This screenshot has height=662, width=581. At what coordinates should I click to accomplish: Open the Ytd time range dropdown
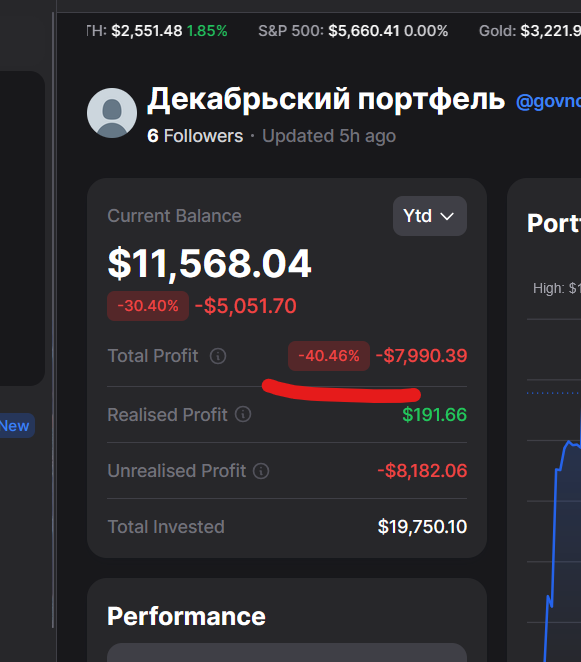pos(430,216)
